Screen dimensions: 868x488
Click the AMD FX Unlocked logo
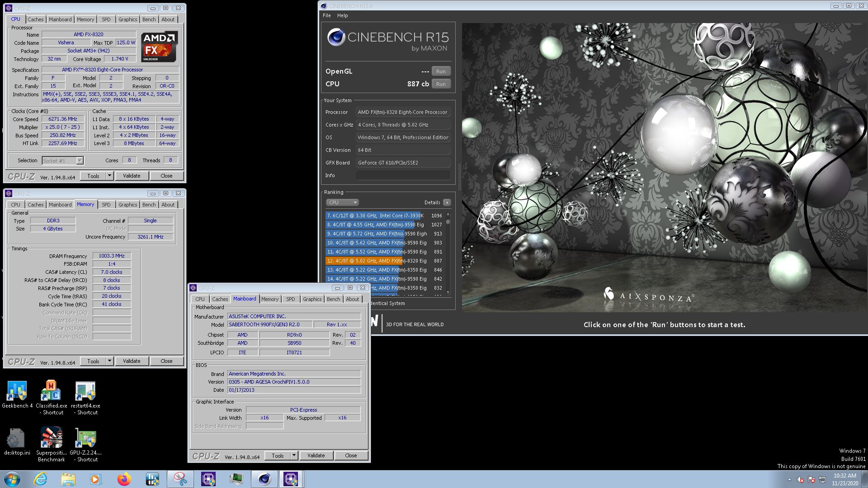click(x=159, y=47)
